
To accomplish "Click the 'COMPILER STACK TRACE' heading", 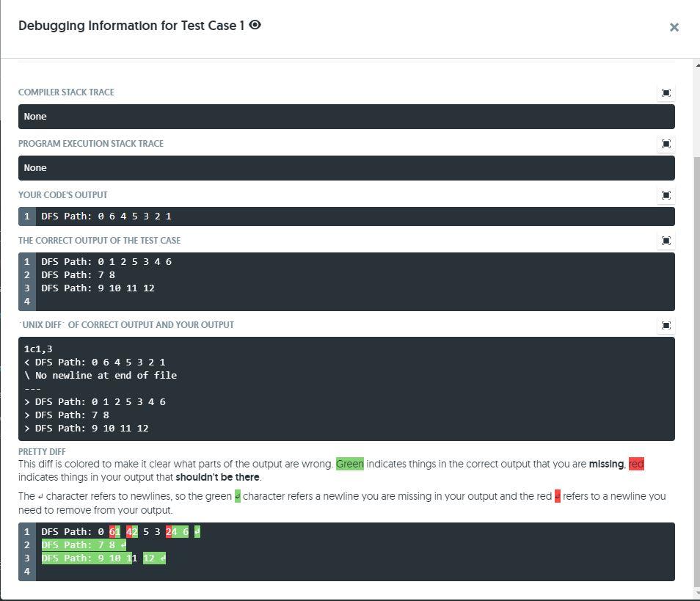I will point(66,92).
